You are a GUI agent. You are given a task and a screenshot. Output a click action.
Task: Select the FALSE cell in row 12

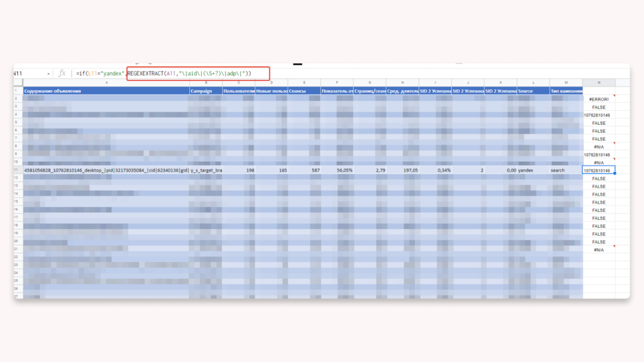coord(599,178)
